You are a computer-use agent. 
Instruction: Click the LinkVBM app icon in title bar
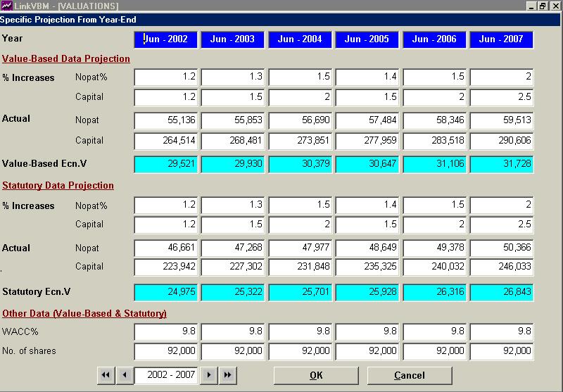click(6, 6)
